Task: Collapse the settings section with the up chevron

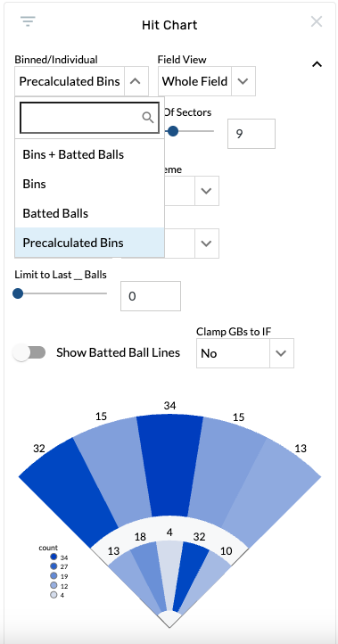Action: click(x=317, y=64)
